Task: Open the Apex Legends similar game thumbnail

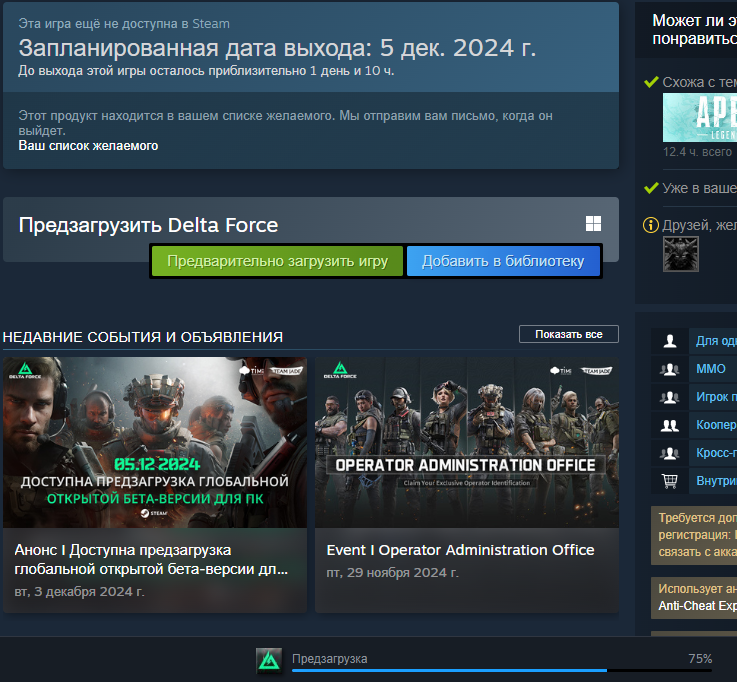Action: [x=700, y=118]
